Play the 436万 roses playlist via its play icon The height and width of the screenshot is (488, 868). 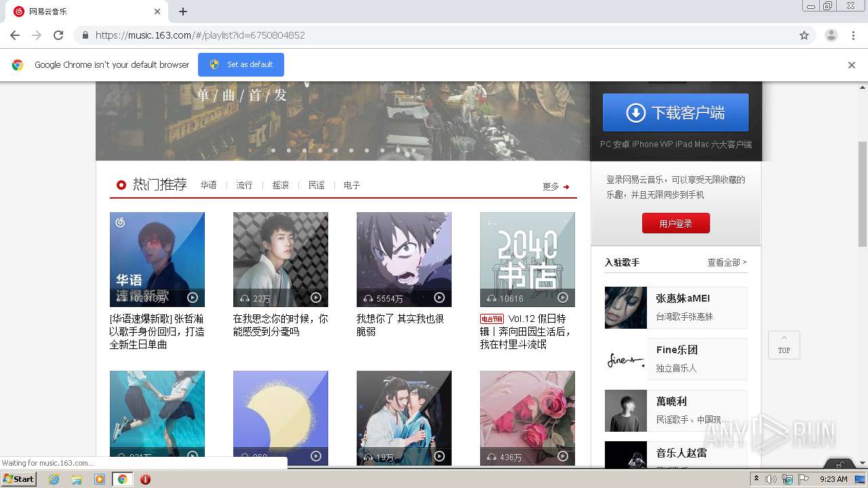[563, 456]
